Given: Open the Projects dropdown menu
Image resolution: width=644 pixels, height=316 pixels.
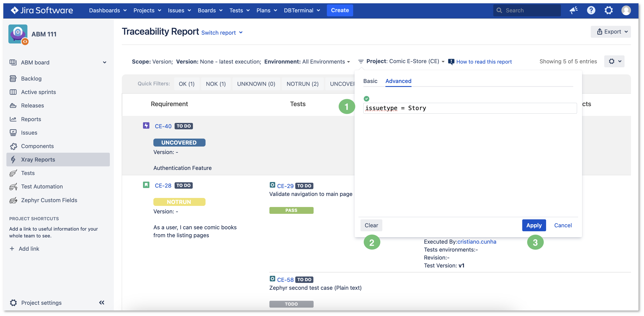Looking at the screenshot, I should pos(147,10).
